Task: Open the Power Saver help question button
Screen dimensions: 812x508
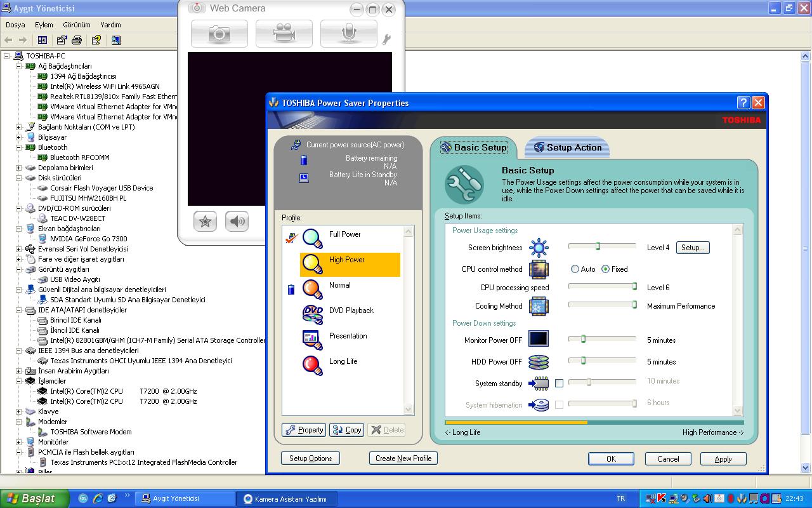Action: [743, 103]
